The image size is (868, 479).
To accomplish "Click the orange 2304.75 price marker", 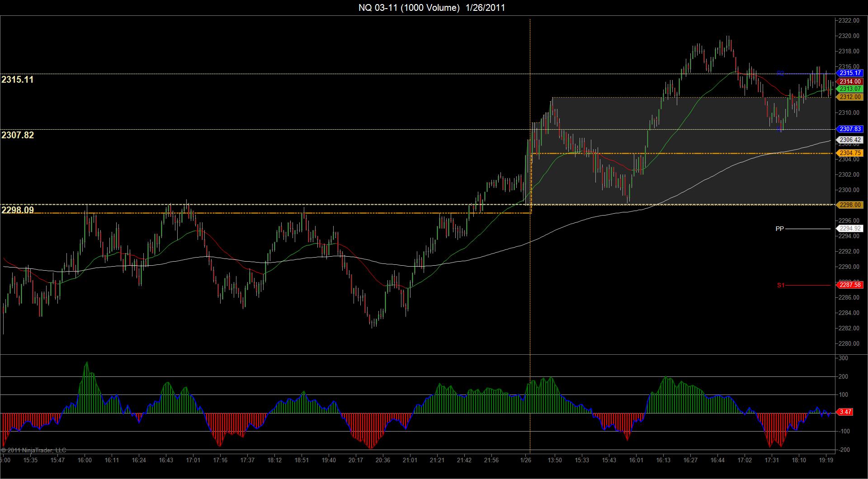I will pyautogui.click(x=850, y=153).
